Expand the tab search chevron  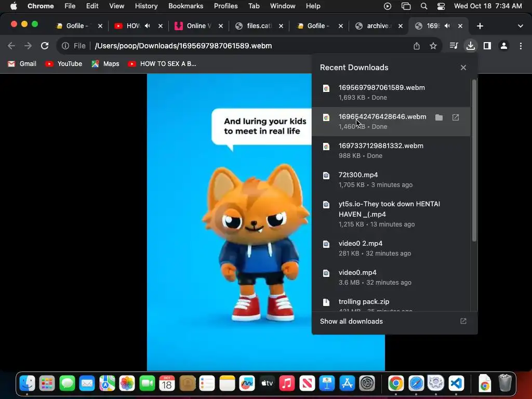click(520, 26)
